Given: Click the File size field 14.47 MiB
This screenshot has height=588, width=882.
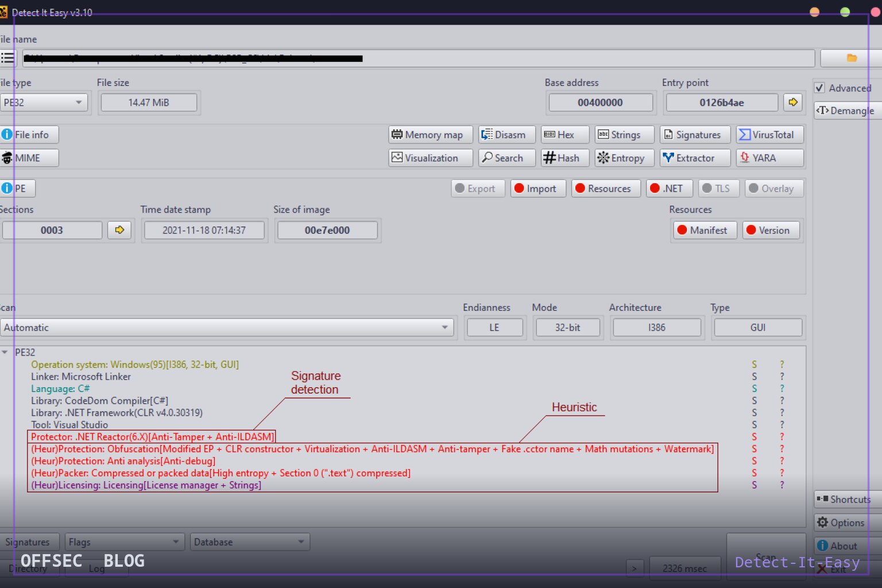Looking at the screenshot, I should pos(149,102).
